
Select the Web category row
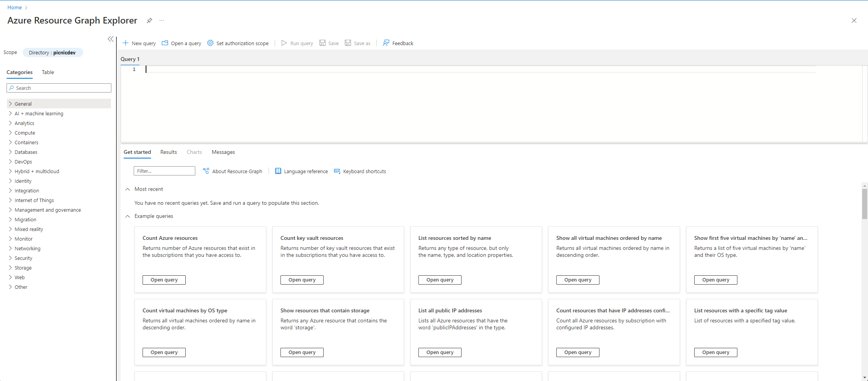[59, 277]
